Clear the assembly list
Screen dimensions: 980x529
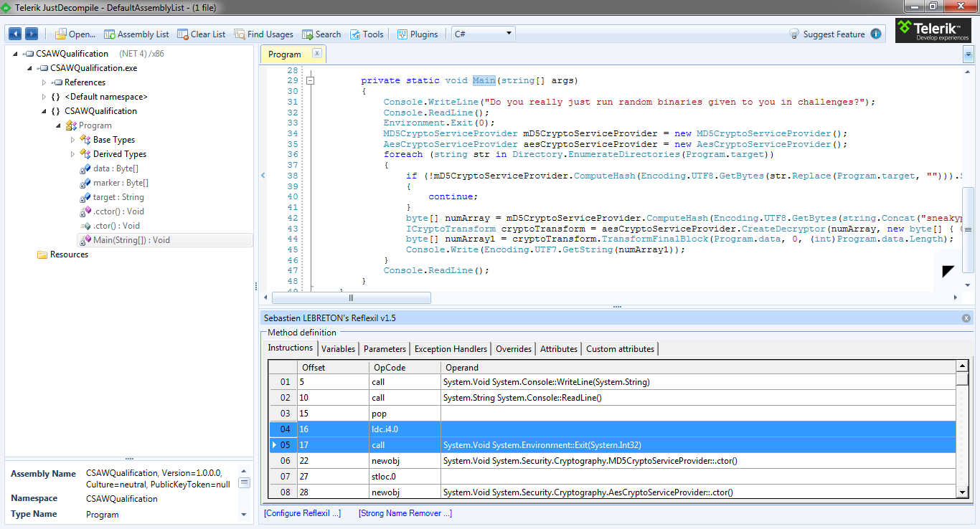coord(202,34)
